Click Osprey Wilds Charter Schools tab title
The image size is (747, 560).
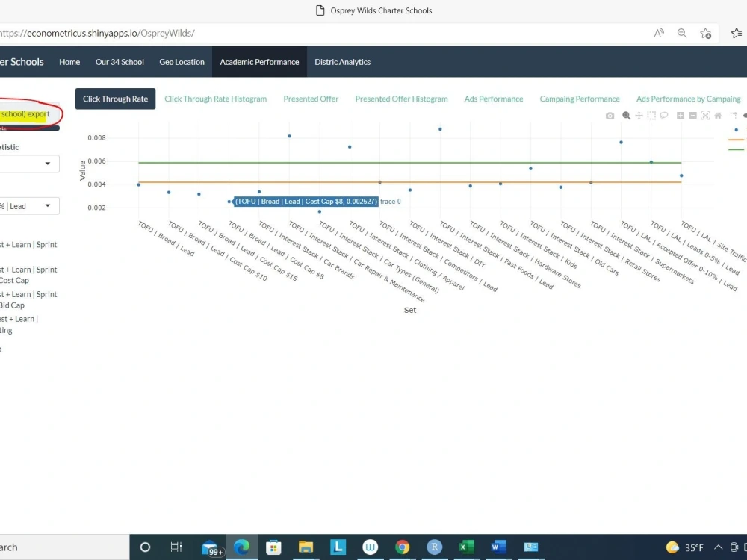381,10
